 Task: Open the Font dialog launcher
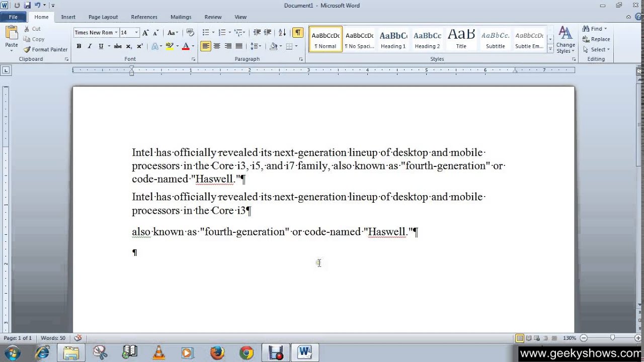(193, 59)
